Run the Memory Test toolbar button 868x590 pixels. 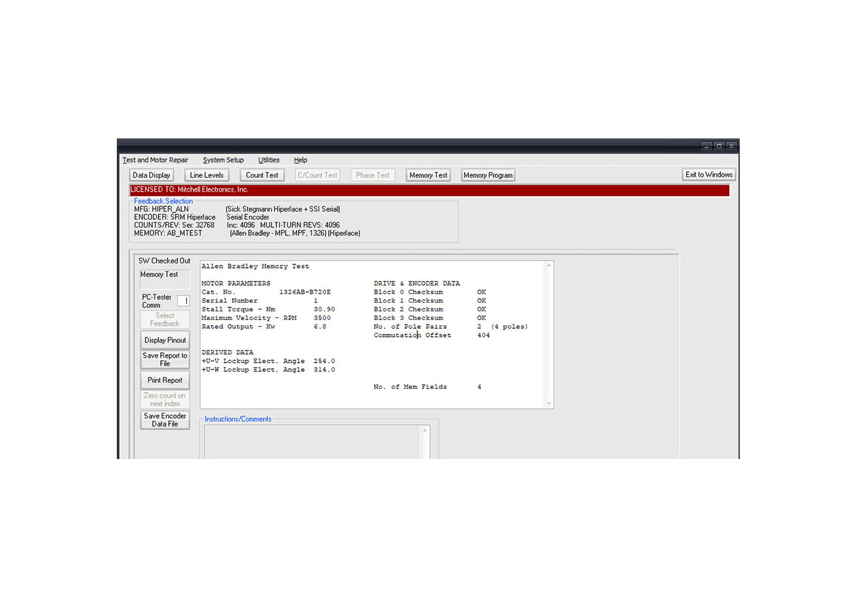pyautogui.click(x=428, y=175)
